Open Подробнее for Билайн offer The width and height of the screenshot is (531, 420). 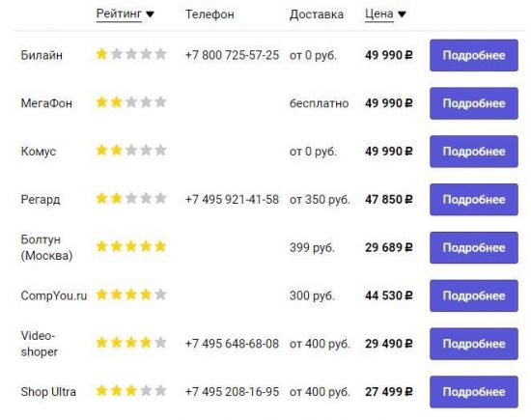pos(474,55)
